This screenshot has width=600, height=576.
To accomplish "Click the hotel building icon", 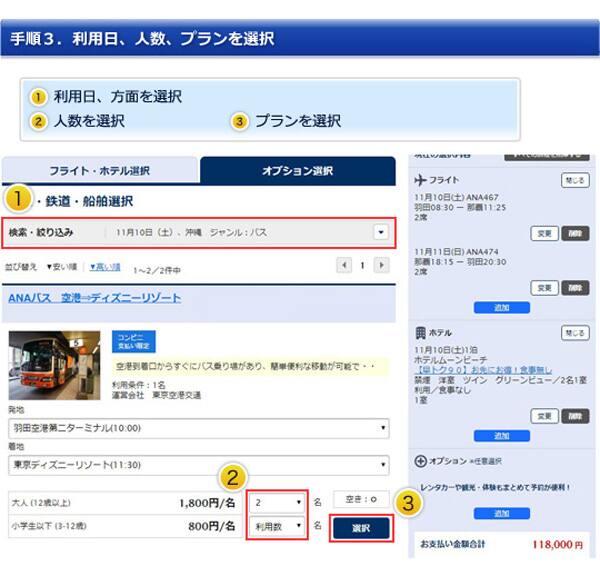I will tap(420, 332).
